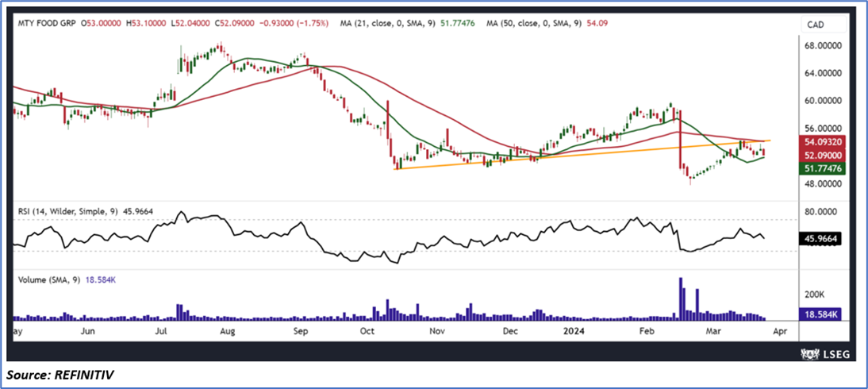Click the blue 18.584K volume axis tag
Viewport: 868px width, 389px height.
(821, 314)
